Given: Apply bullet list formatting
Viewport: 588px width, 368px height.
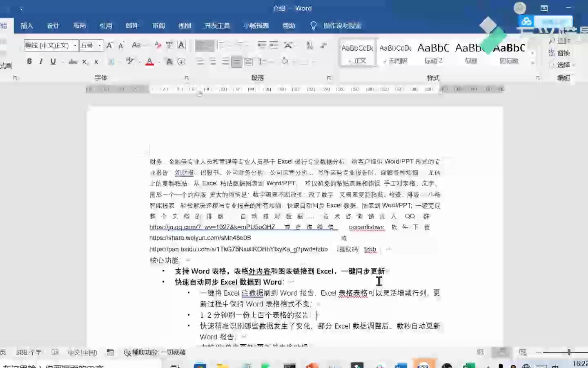Looking at the screenshot, I should (202, 45).
